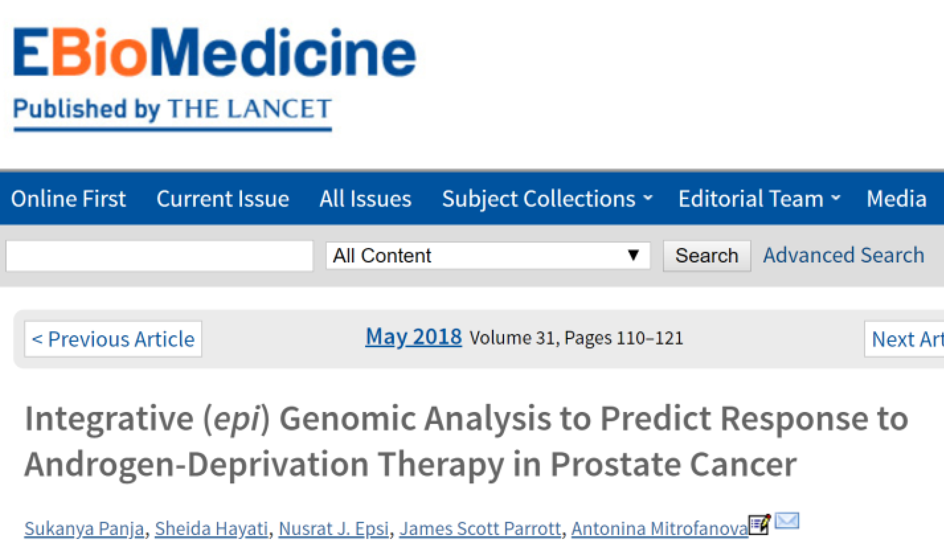The height and width of the screenshot is (560, 944).
Task: Open the All Content search scope dropdown
Action: [x=487, y=256]
